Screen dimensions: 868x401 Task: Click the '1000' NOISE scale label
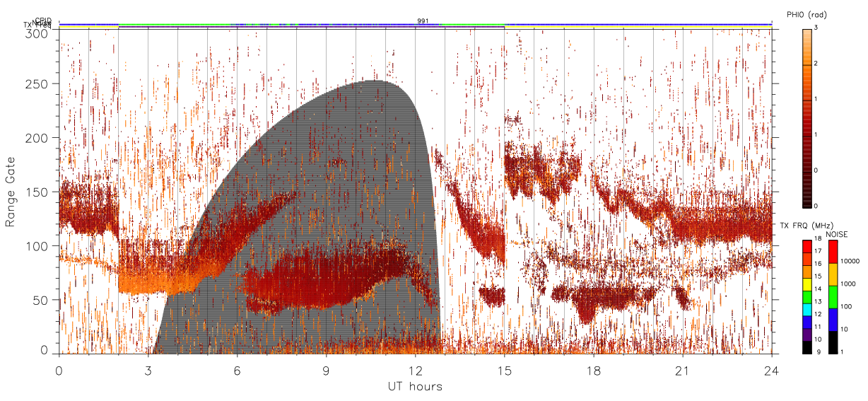coord(848,283)
